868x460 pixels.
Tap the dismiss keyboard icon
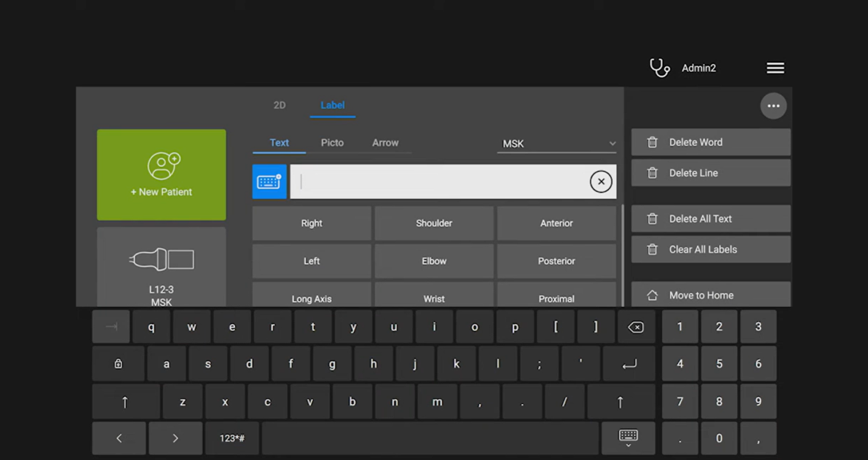(628, 437)
